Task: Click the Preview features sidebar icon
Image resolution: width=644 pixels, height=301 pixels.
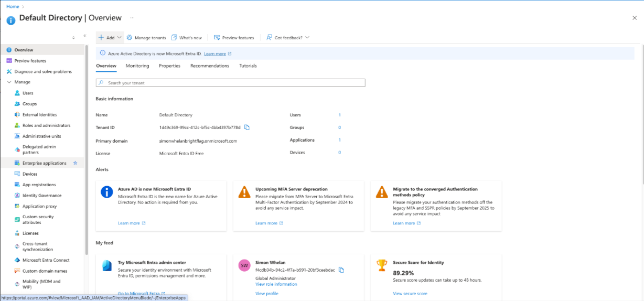Action: click(x=9, y=61)
